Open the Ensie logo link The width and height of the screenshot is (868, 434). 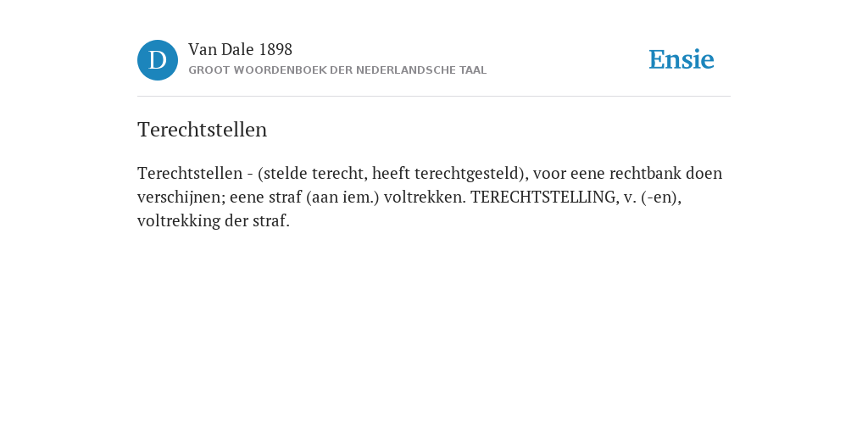682,59
